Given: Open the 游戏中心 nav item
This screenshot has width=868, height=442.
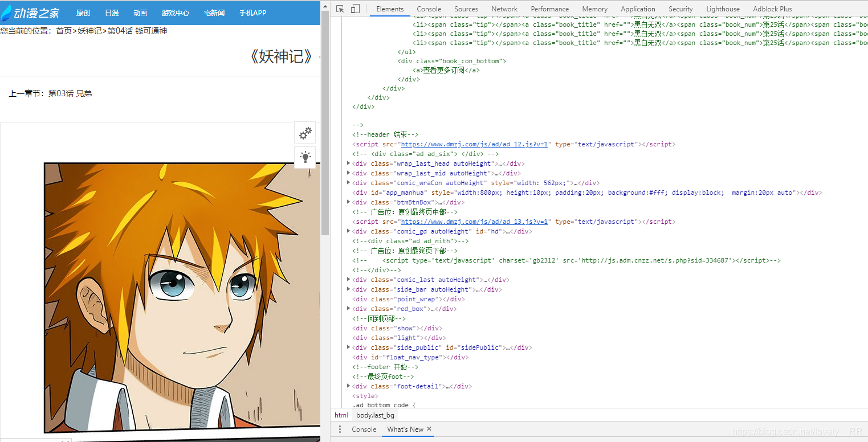Looking at the screenshot, I should tap(176, 13).
